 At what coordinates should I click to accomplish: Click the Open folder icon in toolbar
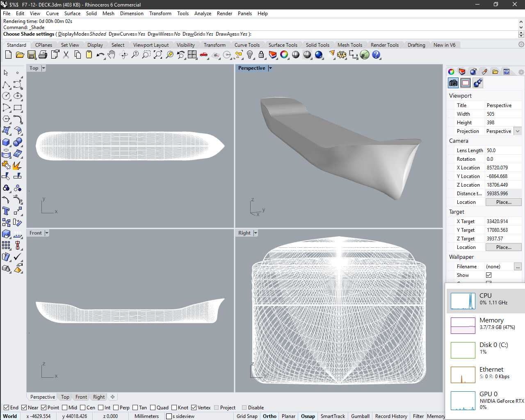pyautogui.click(x=20, y=55)
